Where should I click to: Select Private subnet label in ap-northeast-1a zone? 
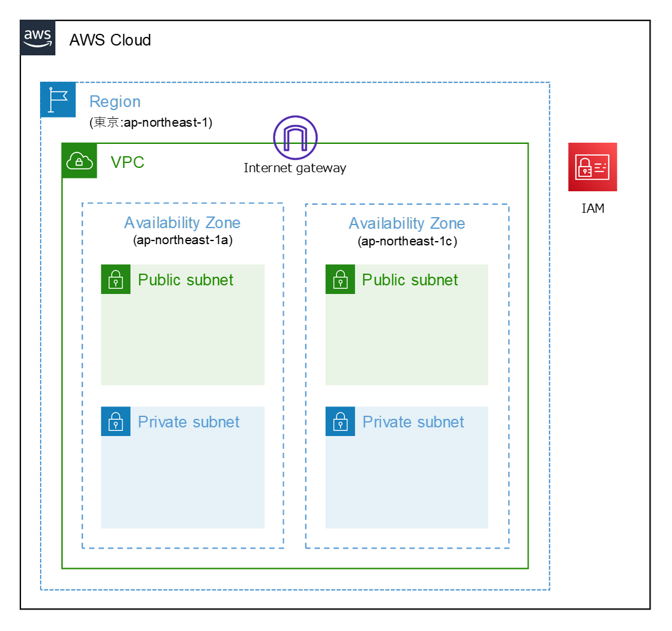point(188,422)
